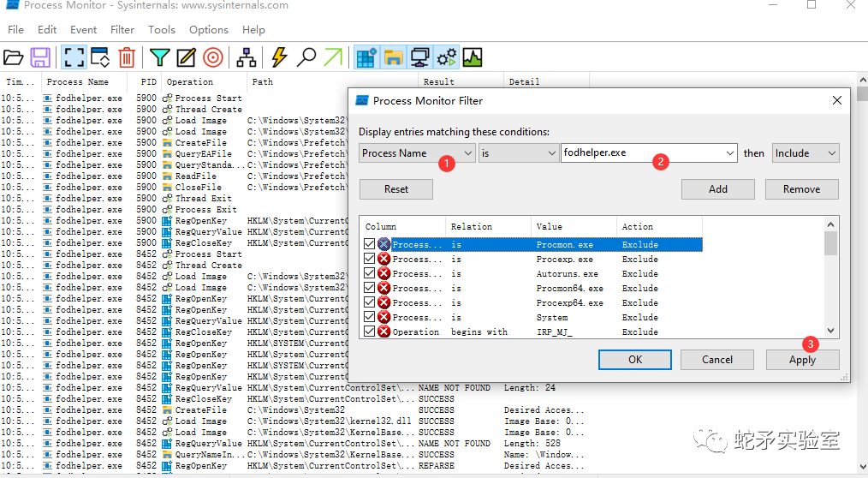The height and width of the screenshot is (478, 868).
Task: Uncheck the Procmon.exe exclude rule
Action: tap(369, 243)
